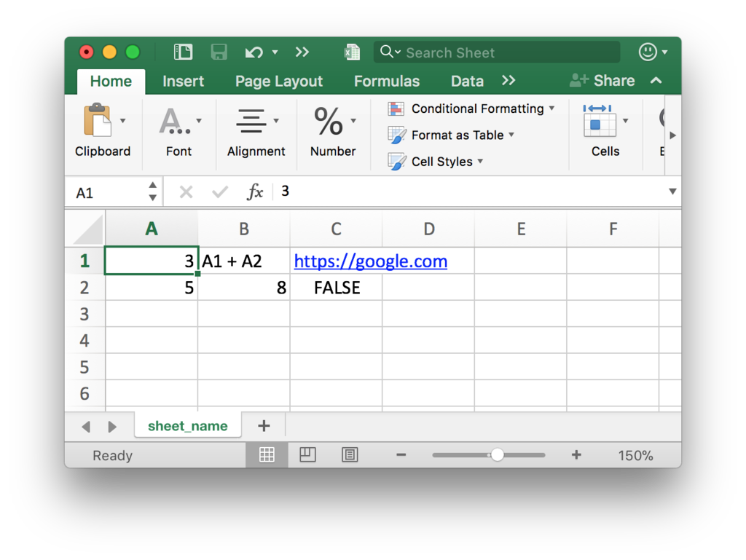Expand the formula bar

(672, 192)
